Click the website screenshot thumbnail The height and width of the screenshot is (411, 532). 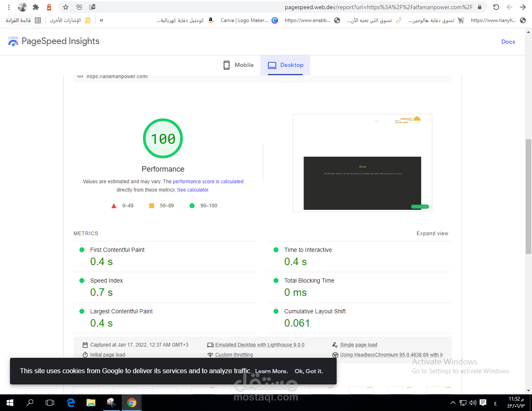click(362, 162)
